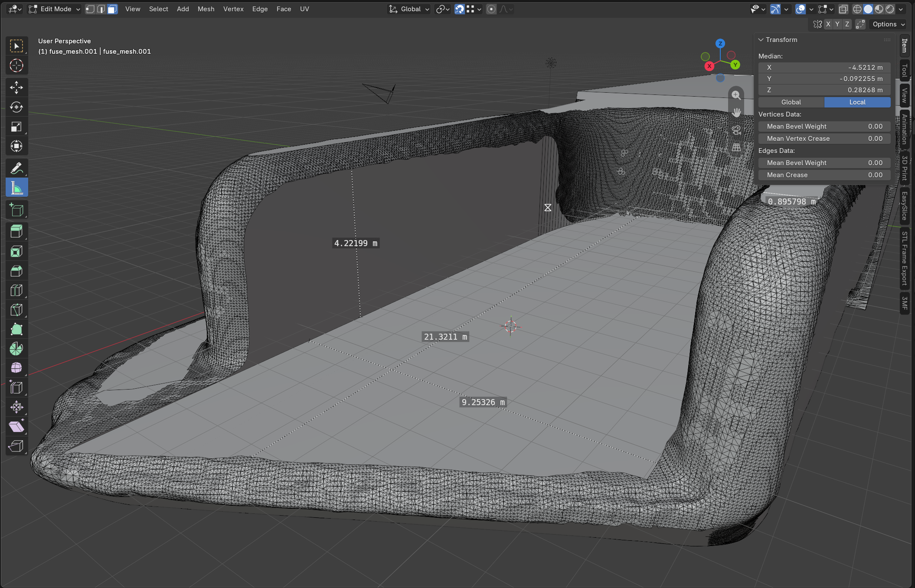Select the Extrude Region tool
This screenshot has width=915, height=588.
point(16,232)
